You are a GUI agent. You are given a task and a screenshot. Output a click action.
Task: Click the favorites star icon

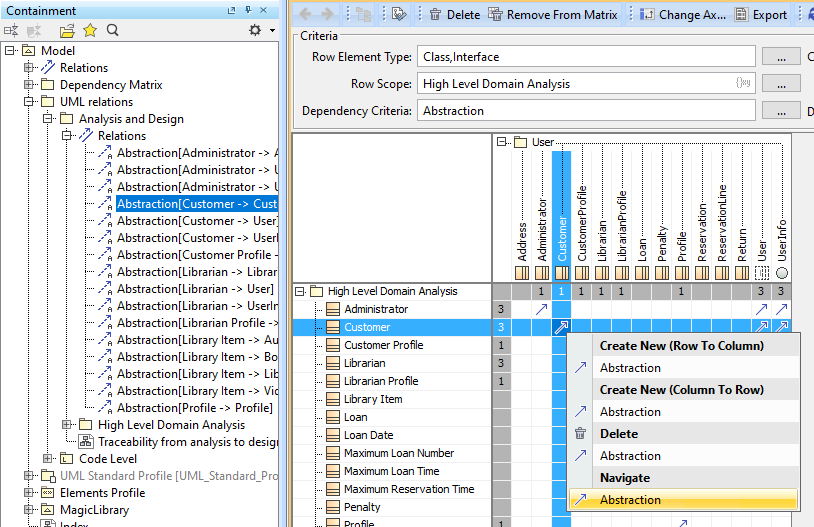(x=90, y=30)
